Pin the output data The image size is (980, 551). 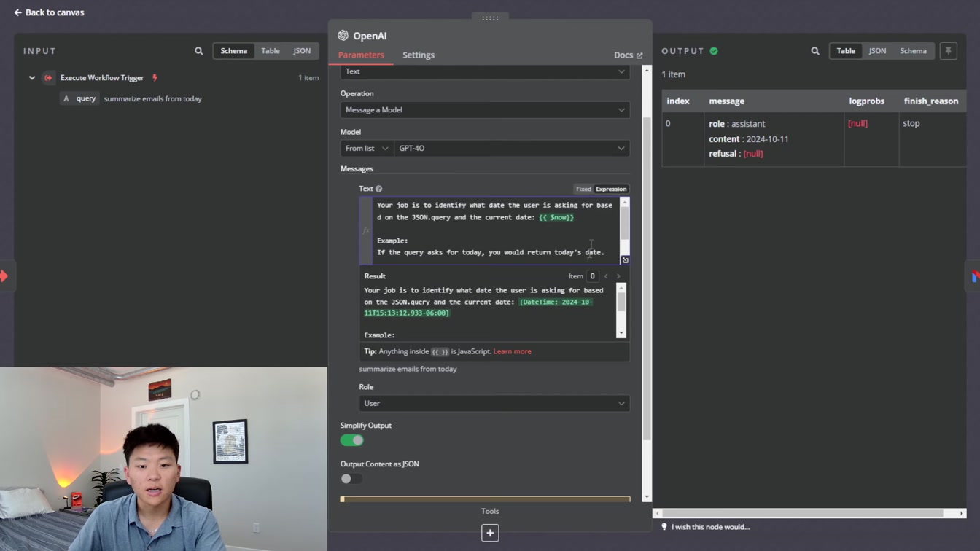pyautogui.click(x=949, y=51)
